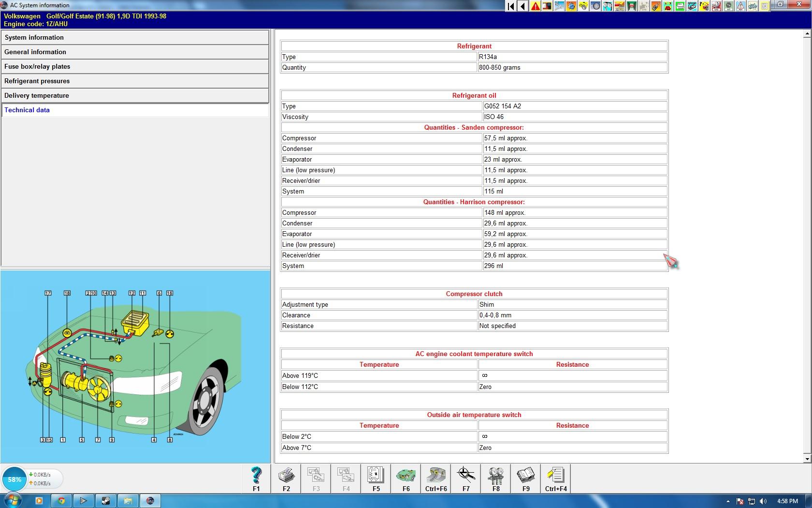Click the green vehicle lift icon in the top toolbar
This screenshot has height=508, width=812.
pos(632,6)
